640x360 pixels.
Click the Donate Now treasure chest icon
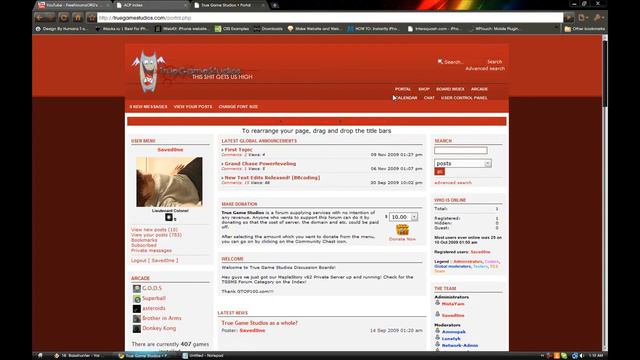[402, 230]
